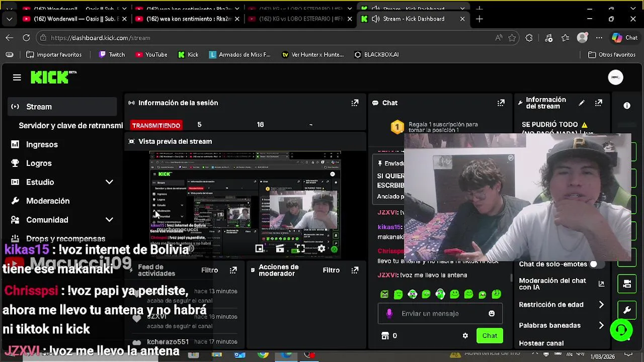
Task: Switch to Wonderwall Oasis YouTube tab
Action: tap(74, 19)
